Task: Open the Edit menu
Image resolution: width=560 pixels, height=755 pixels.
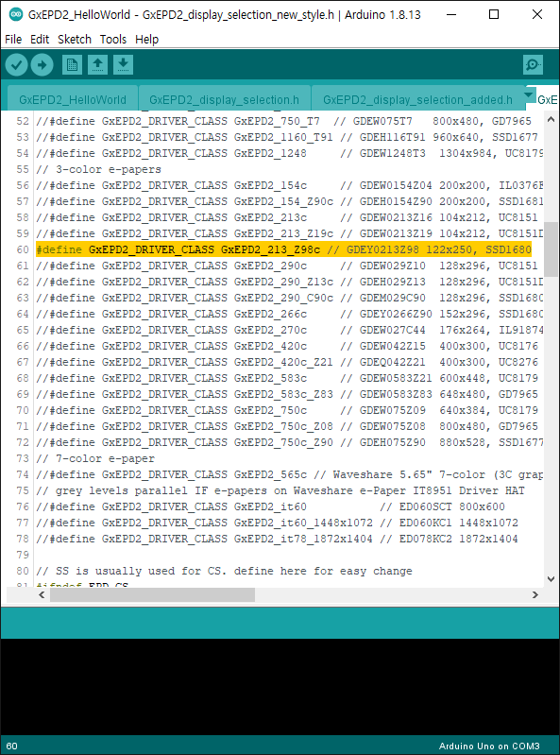Action: pyautogui.click(x=40, y=39)
